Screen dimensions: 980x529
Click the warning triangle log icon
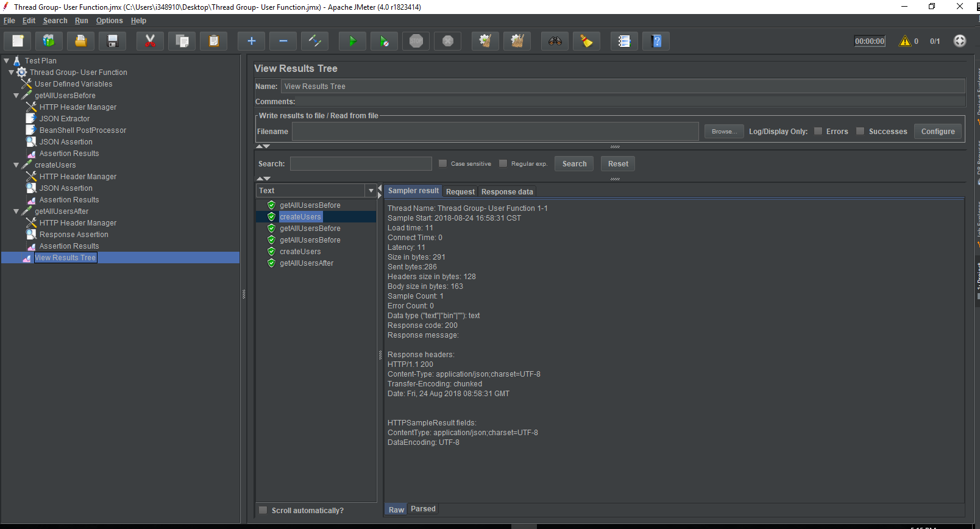905,41
